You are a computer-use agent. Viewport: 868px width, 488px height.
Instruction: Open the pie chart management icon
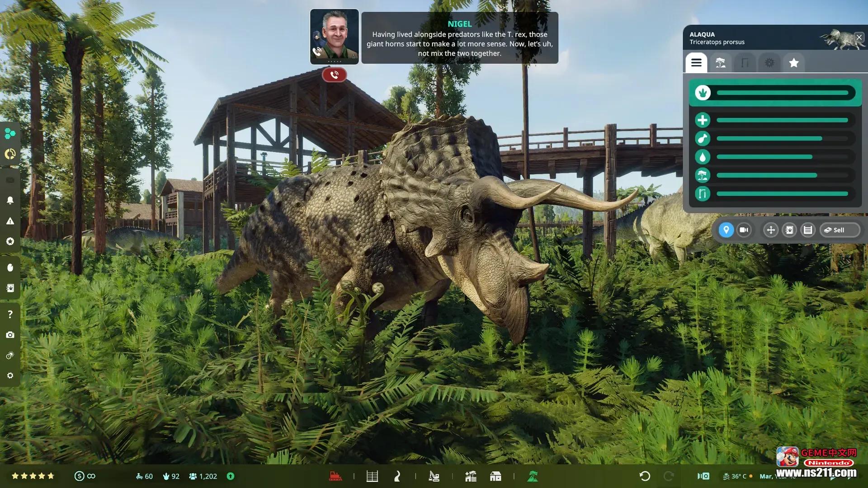tap(10, 154)
